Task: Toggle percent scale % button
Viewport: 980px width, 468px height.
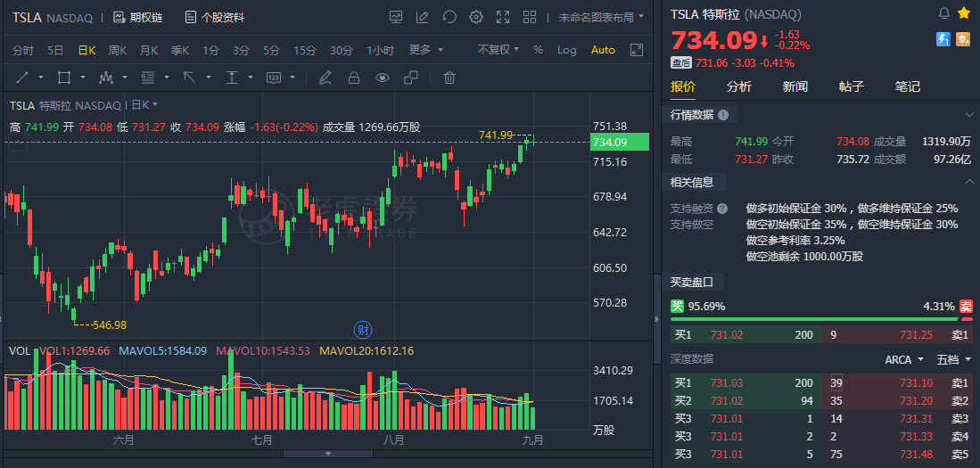Action: tap(538, 50)
